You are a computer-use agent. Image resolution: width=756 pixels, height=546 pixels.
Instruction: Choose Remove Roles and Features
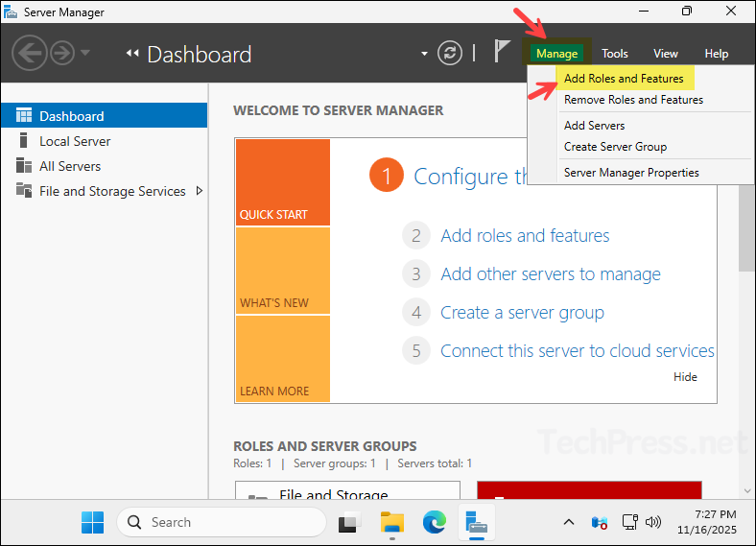(633, 100)
